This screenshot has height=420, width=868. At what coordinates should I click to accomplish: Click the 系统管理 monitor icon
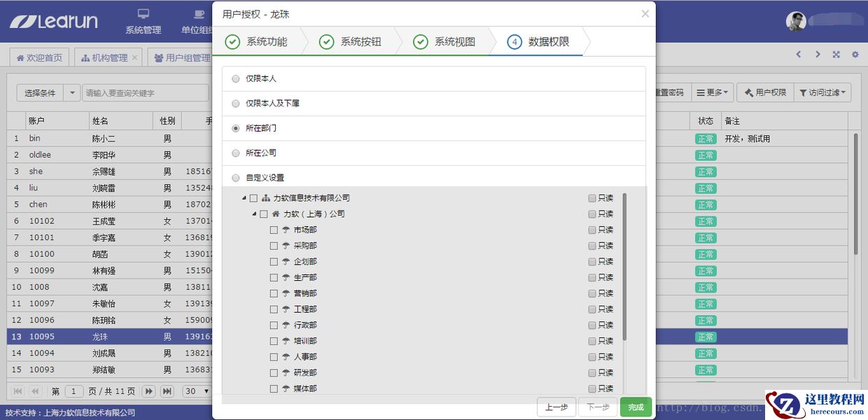143,14
